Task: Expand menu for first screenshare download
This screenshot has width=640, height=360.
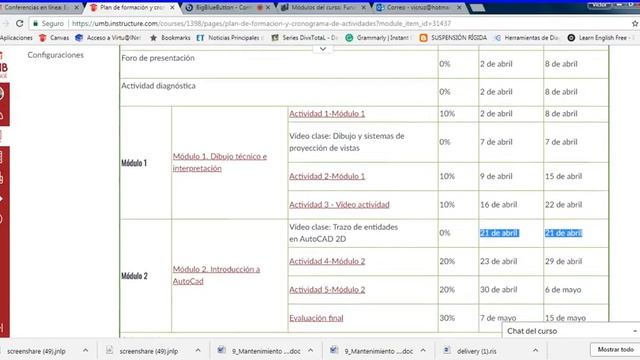Action: tap(85, 351)
